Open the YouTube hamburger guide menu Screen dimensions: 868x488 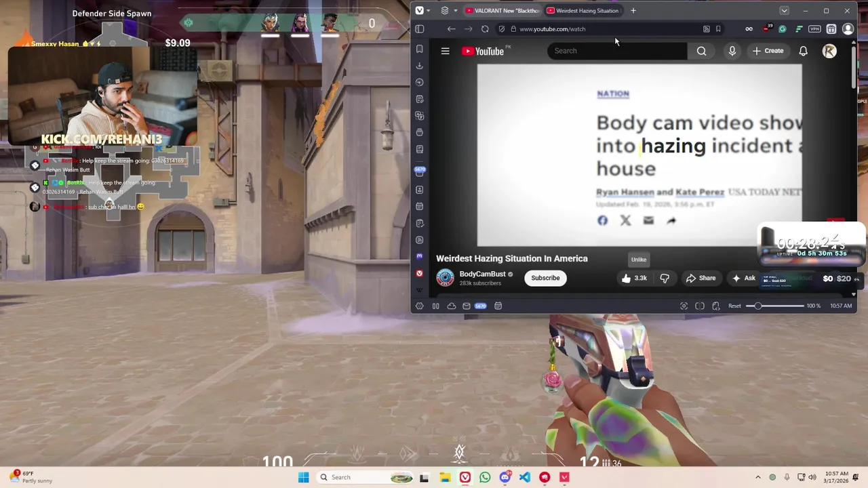point(445,51)
